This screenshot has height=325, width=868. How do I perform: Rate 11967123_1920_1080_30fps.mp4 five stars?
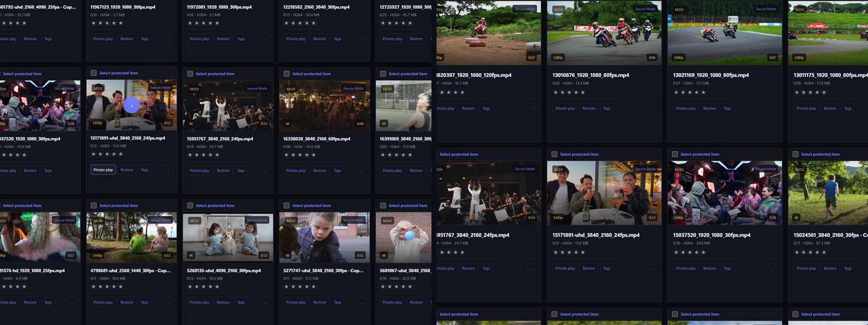[x=121, y=23]
